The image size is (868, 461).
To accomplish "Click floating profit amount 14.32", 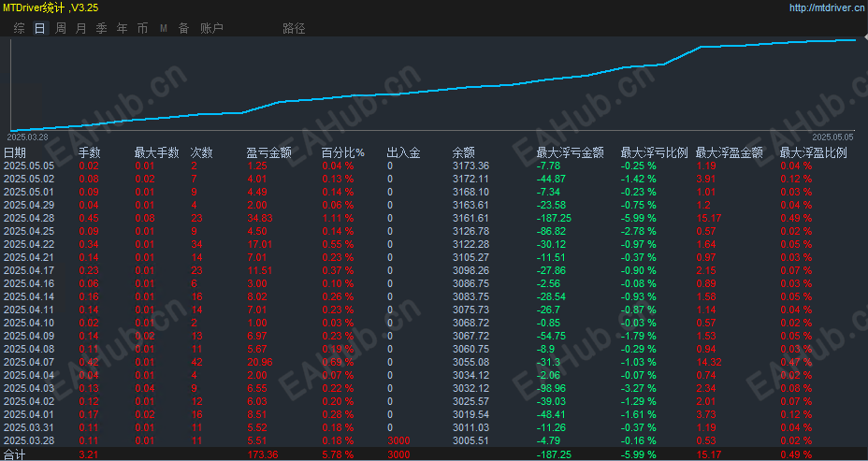I will tap(709, 362).
